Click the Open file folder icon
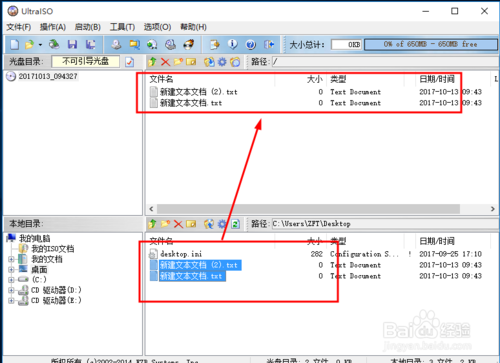This screenshot has width=500, height=363. pos(30,44)
